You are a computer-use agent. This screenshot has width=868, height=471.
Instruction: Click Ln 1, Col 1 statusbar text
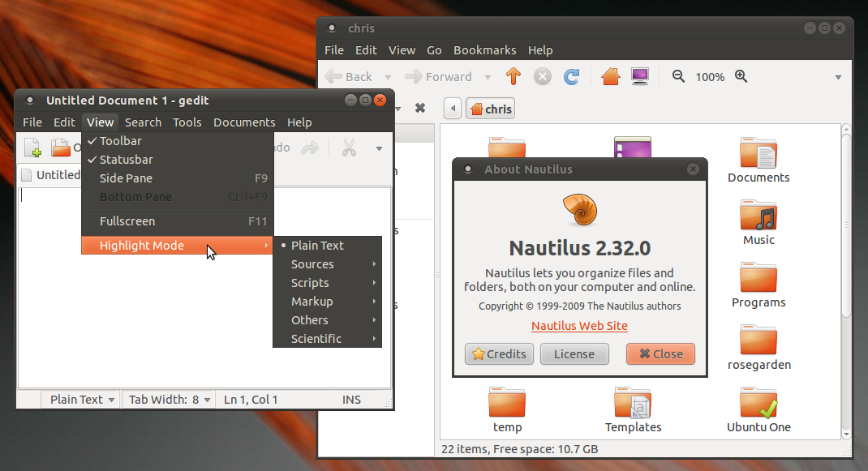tap(251, 400)
